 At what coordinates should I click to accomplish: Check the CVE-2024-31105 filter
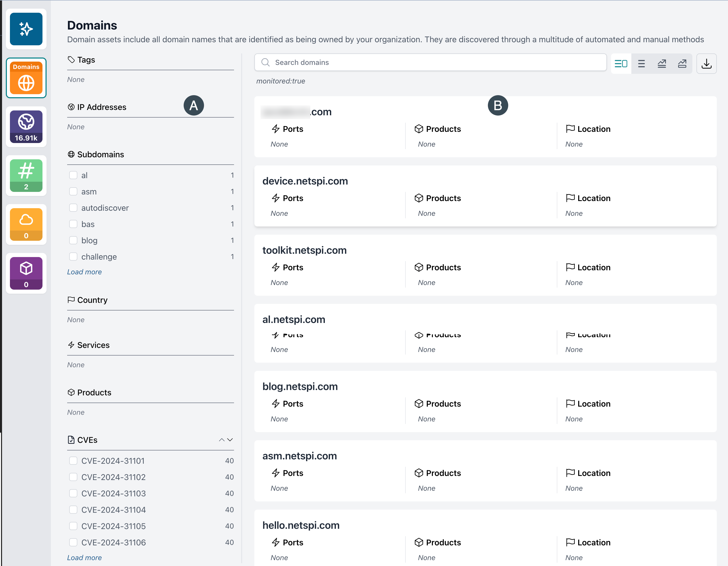(x=73, y=526)
